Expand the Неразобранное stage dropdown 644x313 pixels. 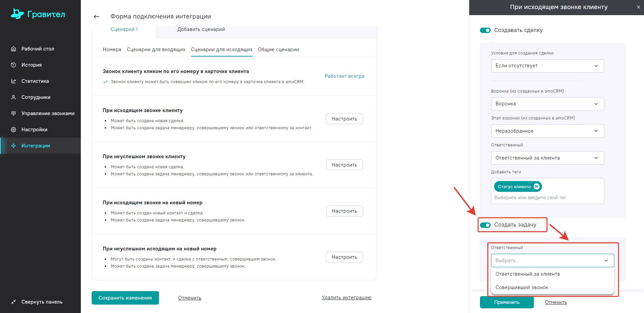tap(547, 131)
